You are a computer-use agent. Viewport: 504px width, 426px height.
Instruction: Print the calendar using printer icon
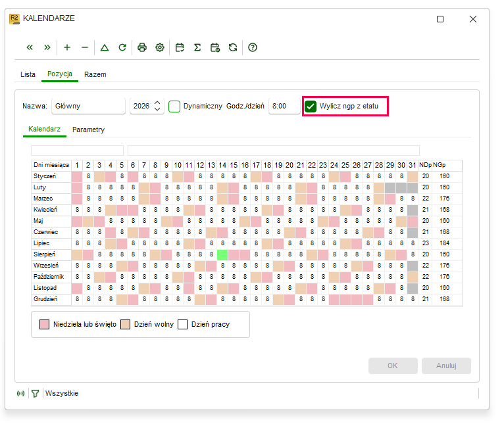point(142,47)
